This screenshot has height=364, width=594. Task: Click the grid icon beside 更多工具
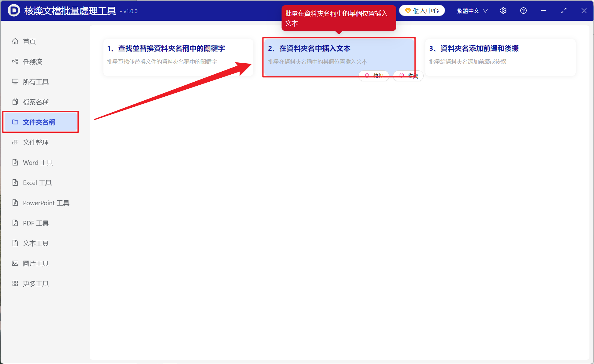(x=15, y=284)
